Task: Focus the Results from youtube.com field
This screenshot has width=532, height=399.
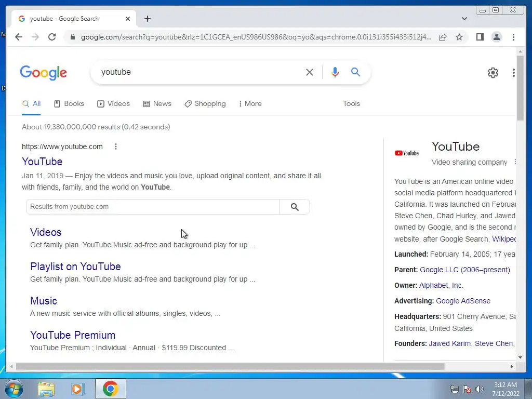Action: [x=153, y=207]
